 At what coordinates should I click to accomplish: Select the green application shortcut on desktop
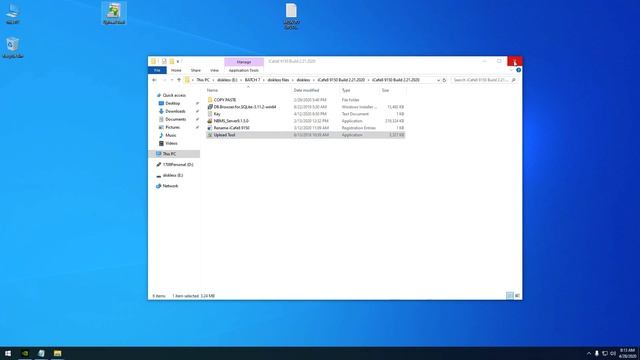(114, 13)
